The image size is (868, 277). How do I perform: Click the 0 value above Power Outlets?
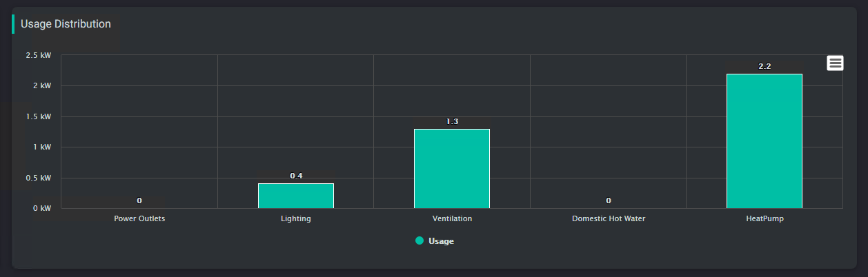coord(139,201)
